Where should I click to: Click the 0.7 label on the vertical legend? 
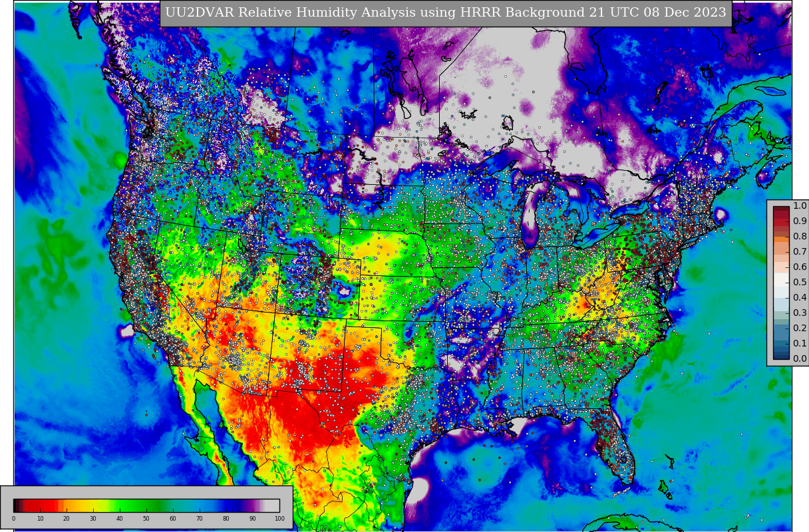pos(800,252)
